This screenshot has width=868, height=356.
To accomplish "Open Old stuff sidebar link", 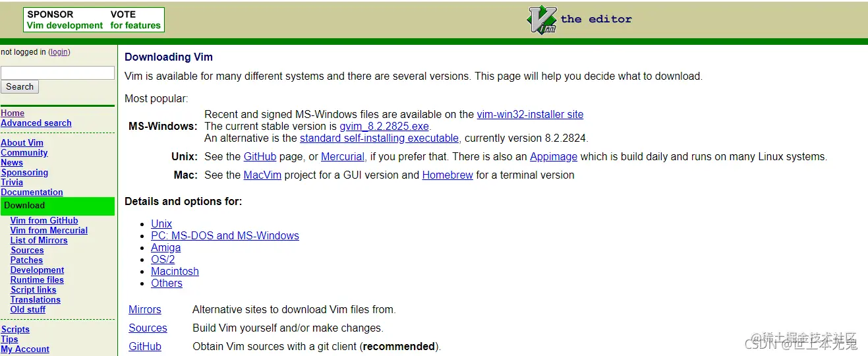I will pyautogui.click(x=28, y=310).
